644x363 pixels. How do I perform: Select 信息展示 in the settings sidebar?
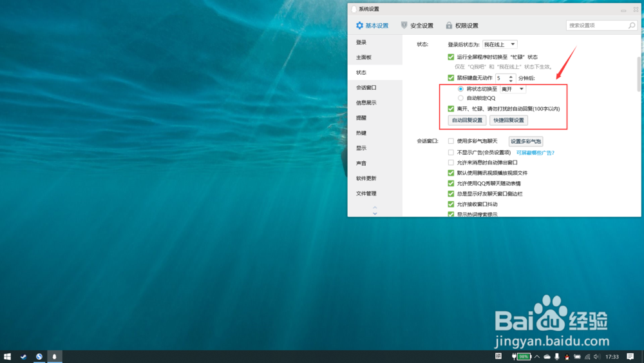coord(375,103)
